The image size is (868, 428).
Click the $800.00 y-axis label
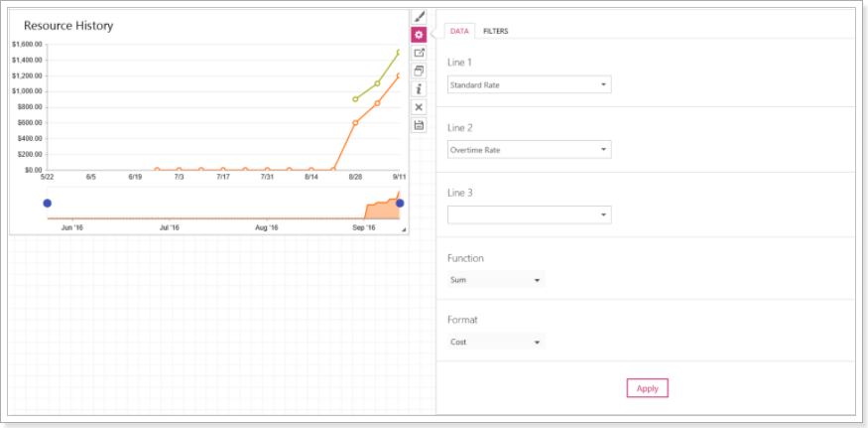[x=28, y=107]
